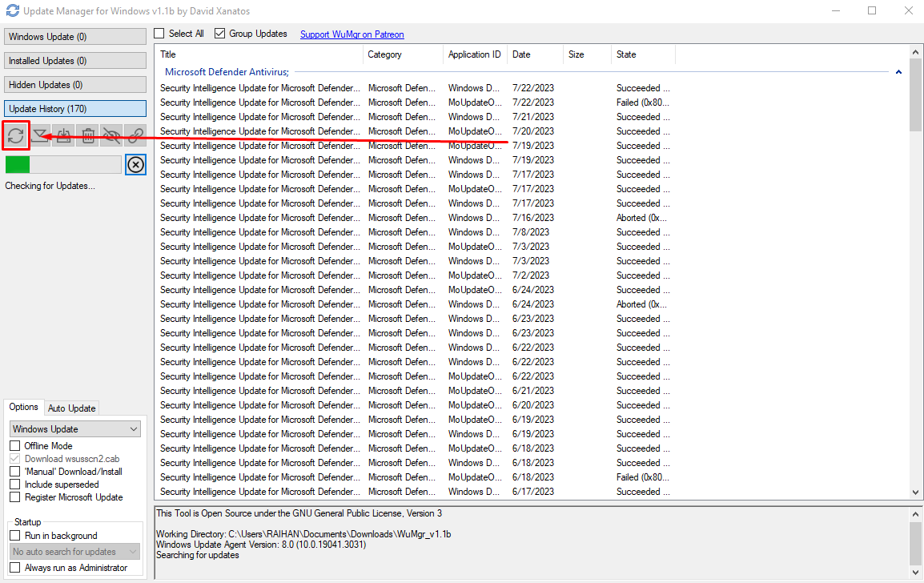Select the update row dated 6/20/2023
924x583 pixels.
click(x=415, y=405)
